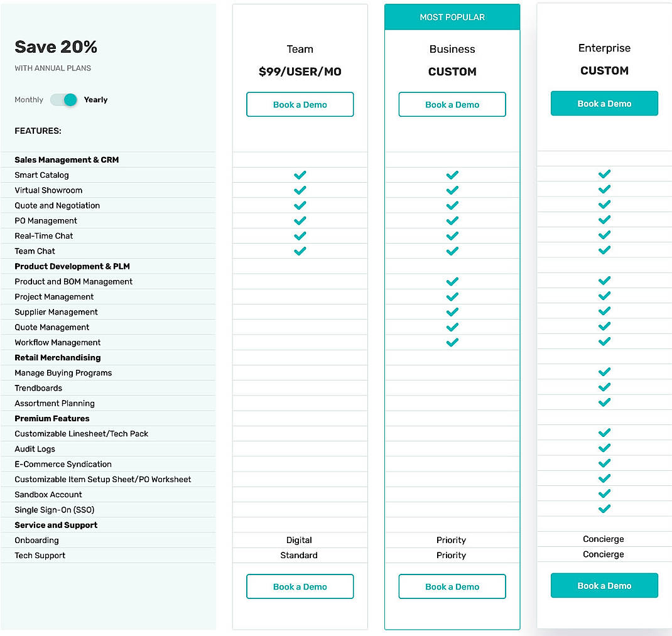Click Book a Demo at bottom of Business column
Screen dimensions: 672x636
[452, 586]
